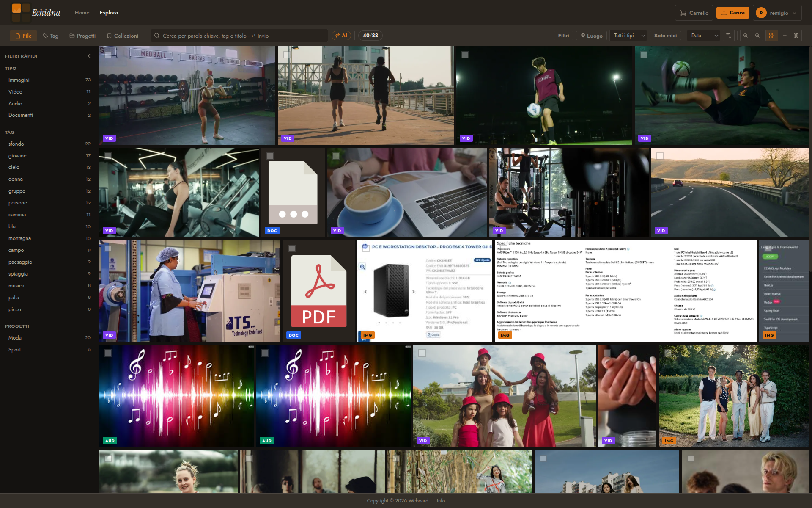Toggle sort direction icon next to Data
The height and width of the screenshot is (508, 812).
click(x=729, y=36)
